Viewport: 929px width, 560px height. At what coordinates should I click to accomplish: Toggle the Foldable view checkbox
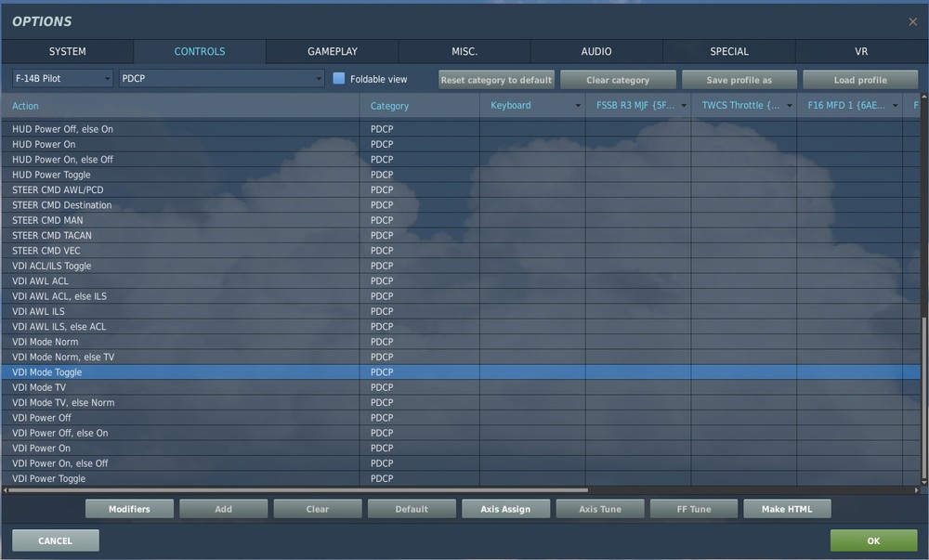(339, 78)
